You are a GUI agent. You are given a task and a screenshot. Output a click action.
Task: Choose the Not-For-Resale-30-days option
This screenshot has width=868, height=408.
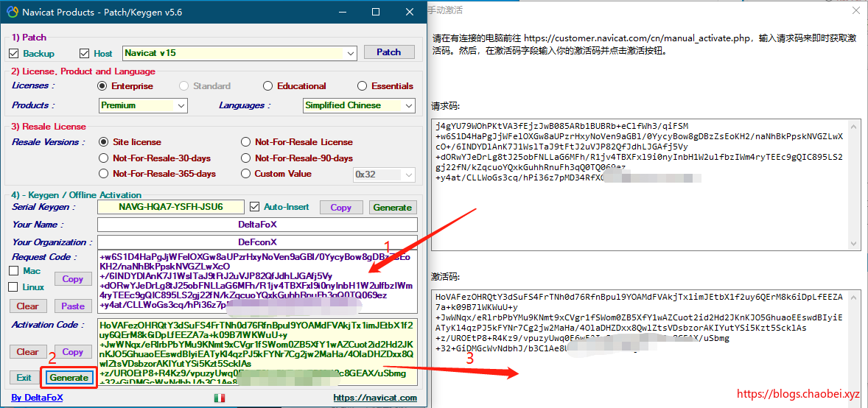point(103,158)
